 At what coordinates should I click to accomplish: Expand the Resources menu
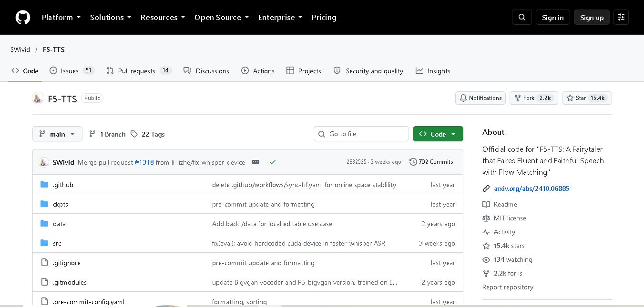[x=163, y=18]
